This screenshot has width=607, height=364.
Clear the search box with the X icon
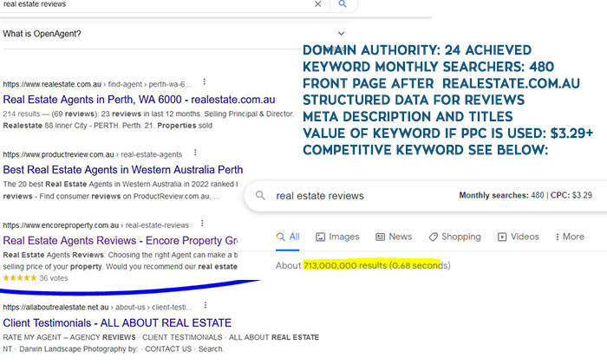click(x=318, y=3)
